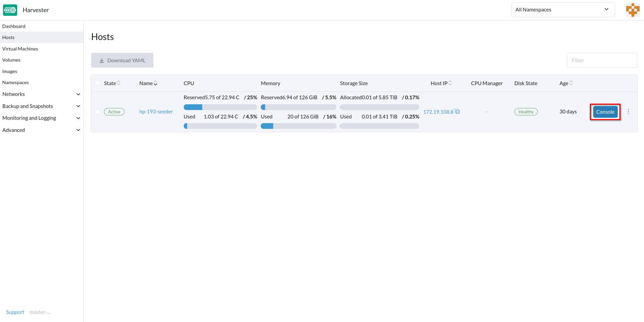Open the All Namespaces dropdown

point(563,10)
